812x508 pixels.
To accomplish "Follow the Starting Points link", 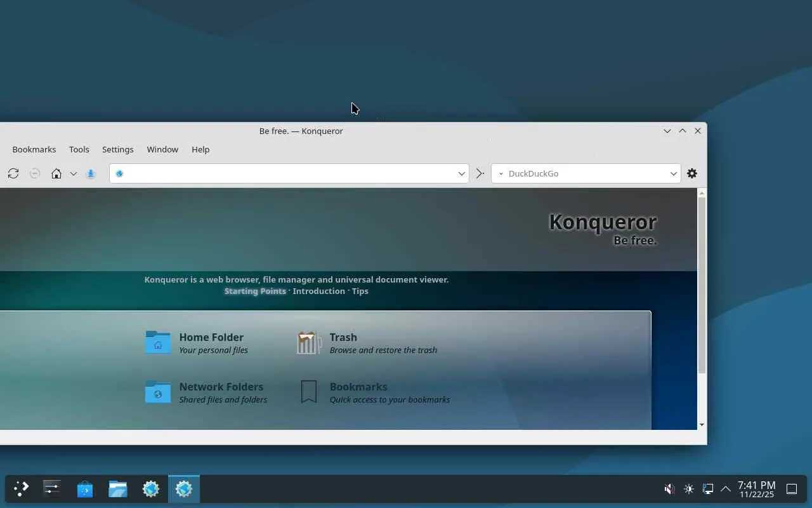I will tap(255, 291).
